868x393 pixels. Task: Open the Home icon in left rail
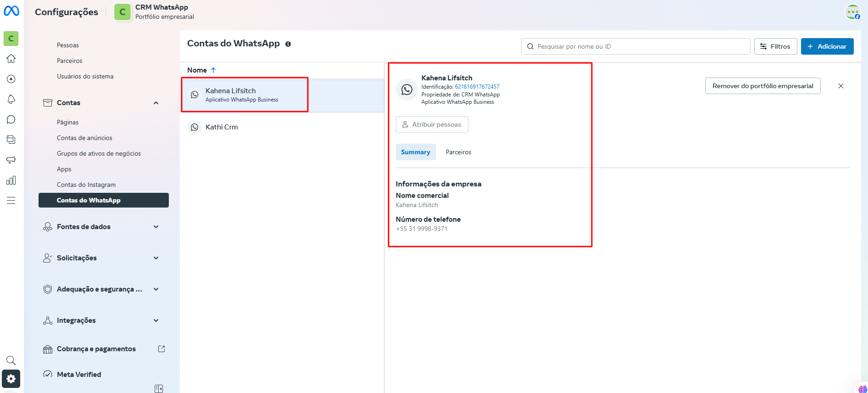click(11, 59)
